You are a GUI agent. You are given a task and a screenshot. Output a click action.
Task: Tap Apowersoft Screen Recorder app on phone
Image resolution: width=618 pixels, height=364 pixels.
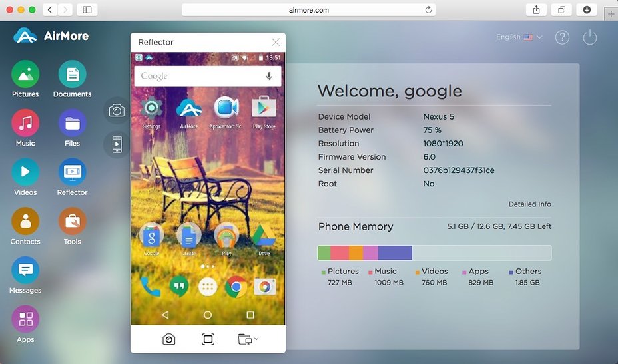(226, 113)
